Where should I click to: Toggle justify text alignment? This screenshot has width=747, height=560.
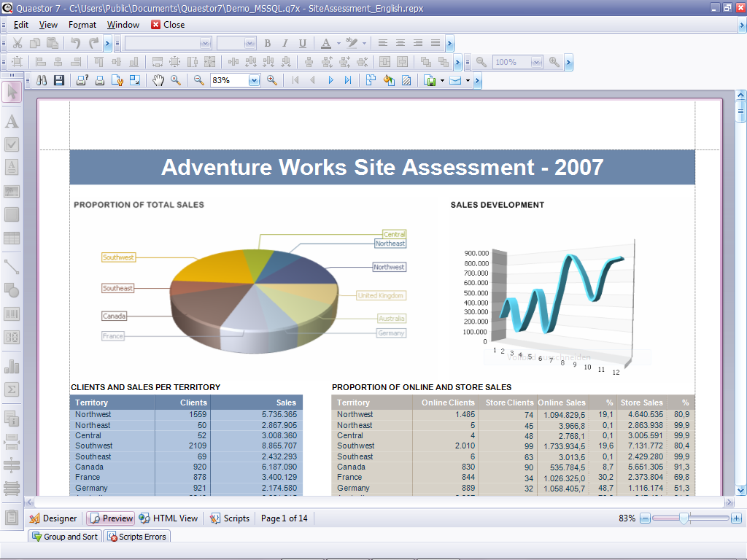pos(436,43)
